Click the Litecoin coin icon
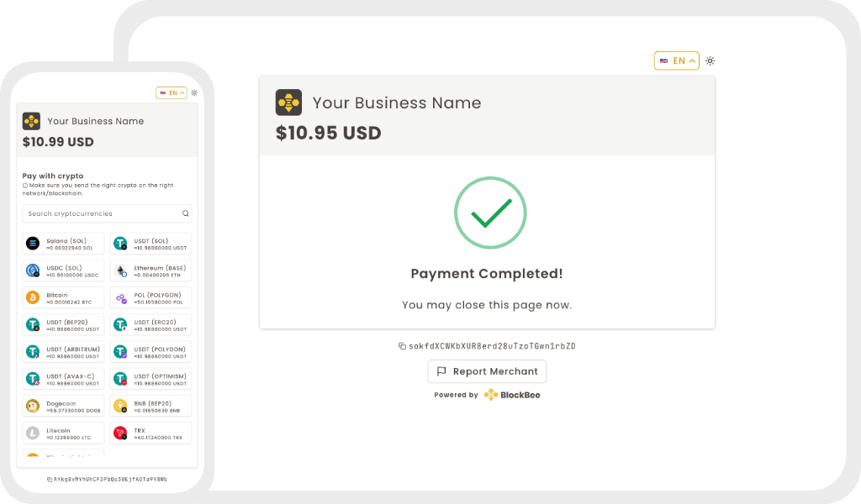Screen dimensions: 861x504 coord(33,432)
